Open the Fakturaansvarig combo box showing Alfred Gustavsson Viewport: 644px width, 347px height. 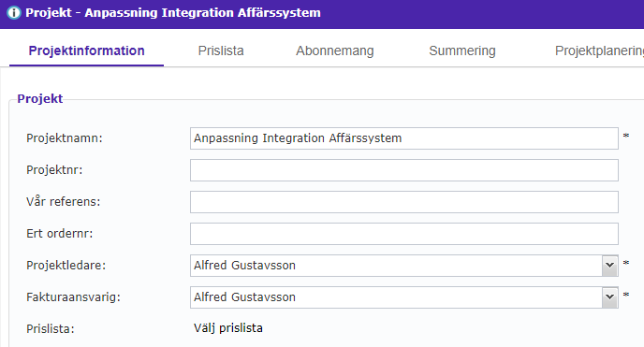[x=404, y=297]
